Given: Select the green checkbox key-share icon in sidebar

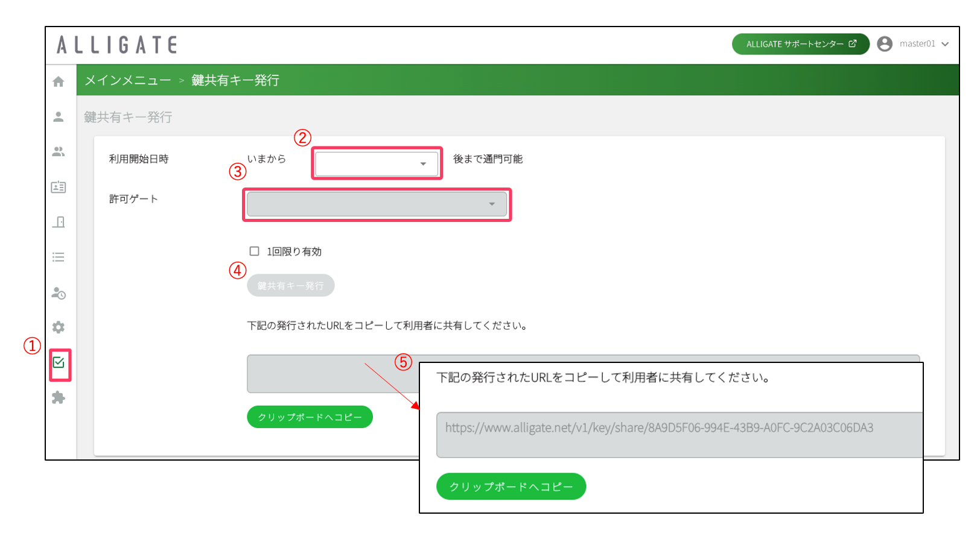Looking at the screenshot, I should coord(59,362).
